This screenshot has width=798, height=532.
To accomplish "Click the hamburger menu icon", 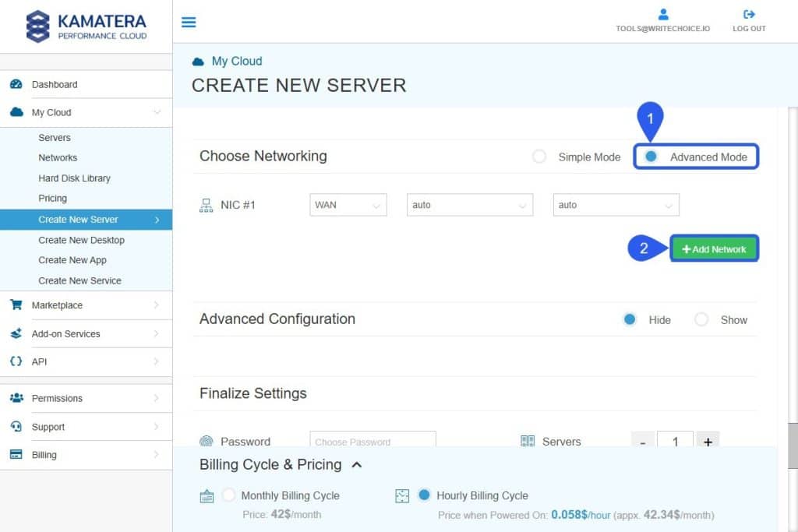I will [189, 22].
